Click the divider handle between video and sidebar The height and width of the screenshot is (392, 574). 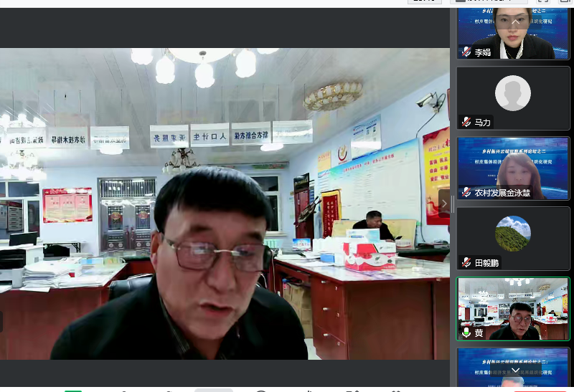[453, 204]
